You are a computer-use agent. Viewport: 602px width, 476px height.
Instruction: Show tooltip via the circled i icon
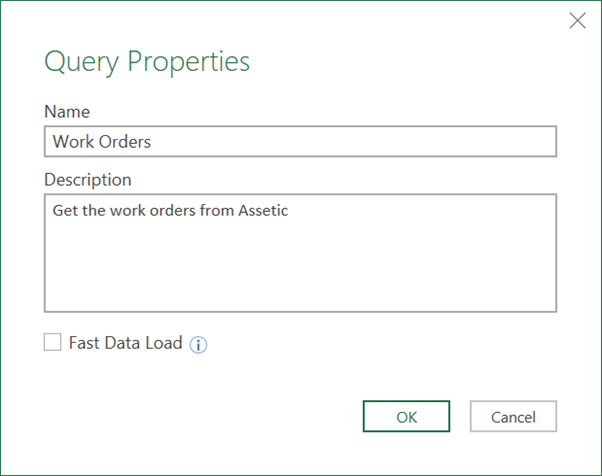point(198,344)
